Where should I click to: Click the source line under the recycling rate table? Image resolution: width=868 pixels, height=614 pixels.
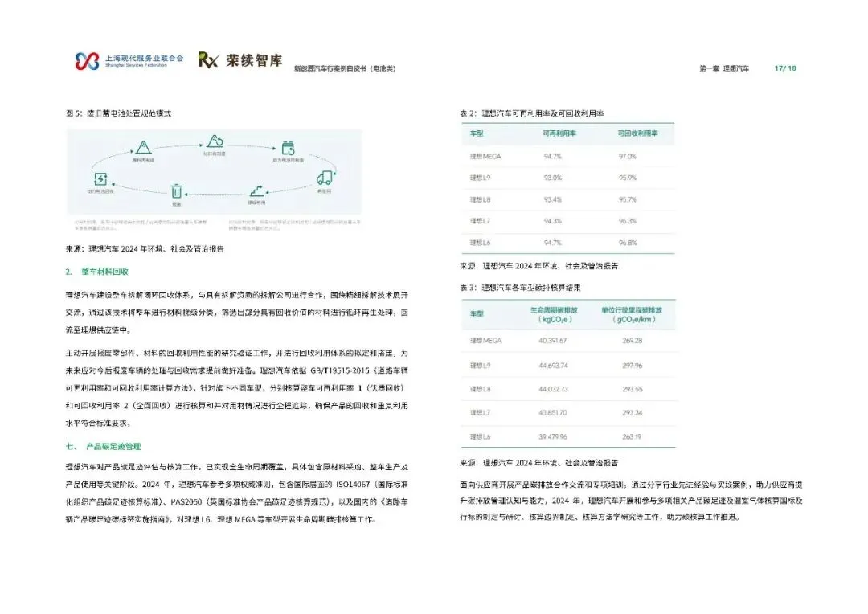pos(539,266)
